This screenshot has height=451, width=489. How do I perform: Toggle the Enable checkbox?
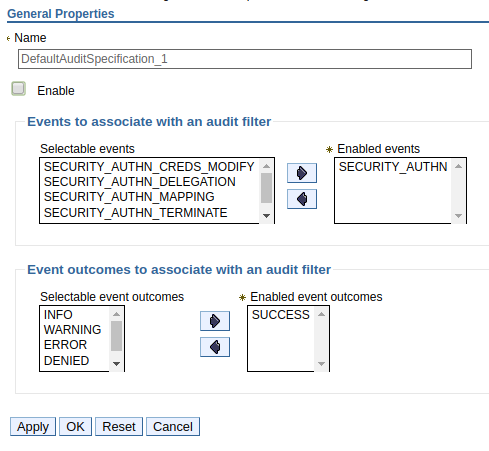[x=18, y=89]
